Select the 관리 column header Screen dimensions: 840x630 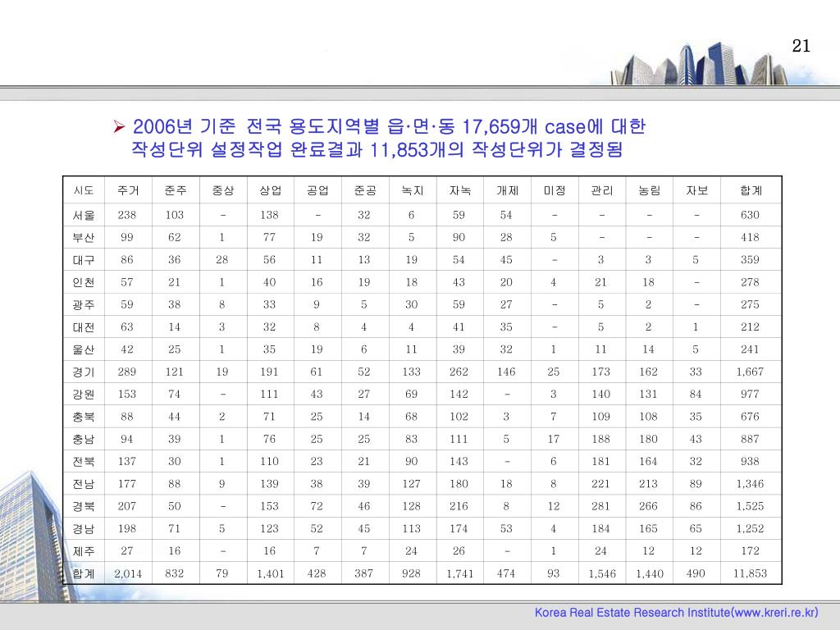point(602,190)
